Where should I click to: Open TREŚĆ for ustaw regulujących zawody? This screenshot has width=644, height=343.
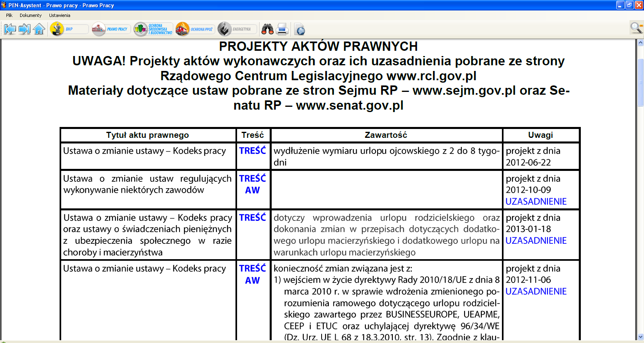pyautogui.click(x=252, y=178)
